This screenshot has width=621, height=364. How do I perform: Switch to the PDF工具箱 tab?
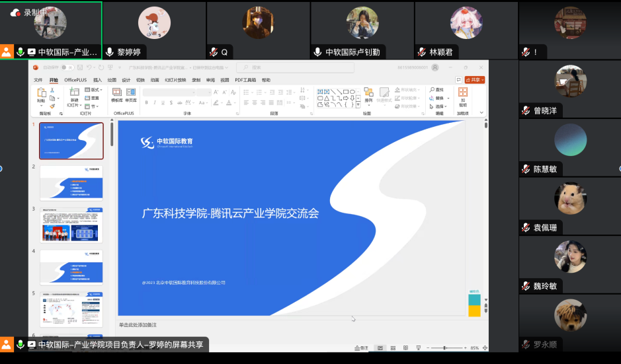245,80
